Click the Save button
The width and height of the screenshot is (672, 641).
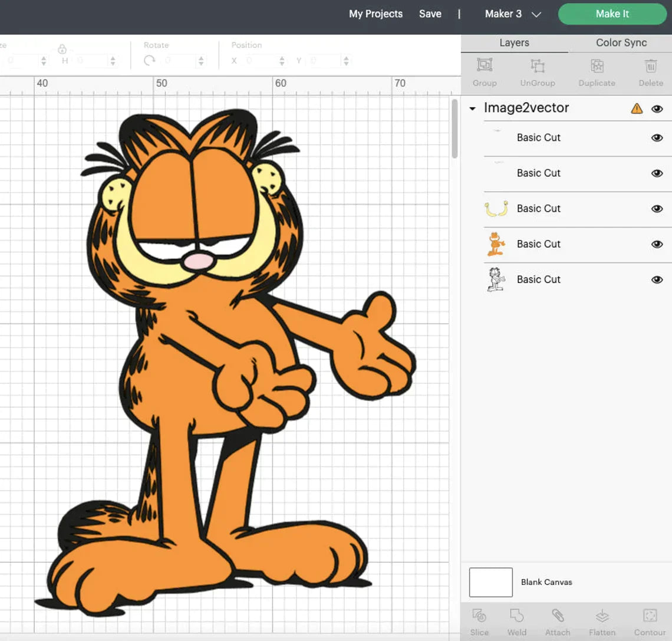tap(430, 14)
